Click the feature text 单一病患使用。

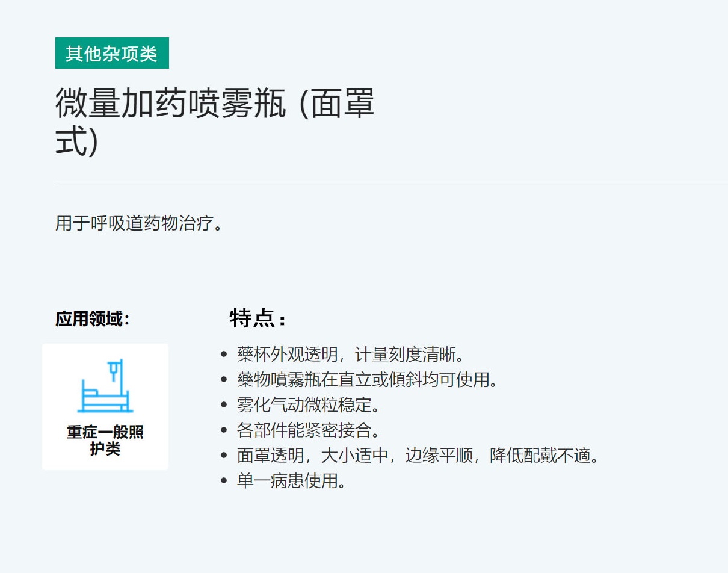pos(292,481)
